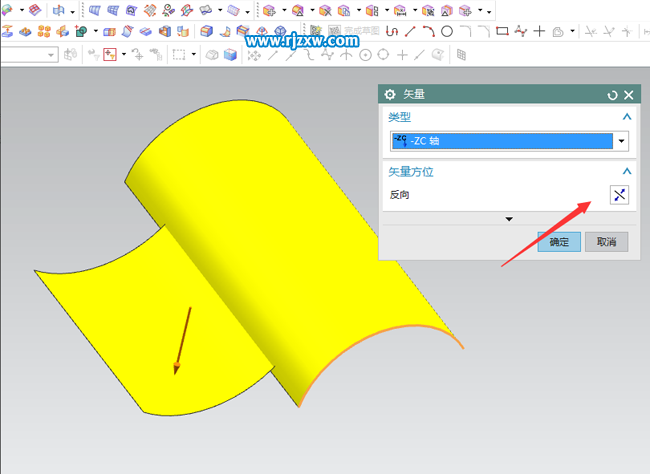This screenshot has height=474, width=650.
Task: Open the dotted rectangle selection dropdown arrow
Action: coord(194,54)
